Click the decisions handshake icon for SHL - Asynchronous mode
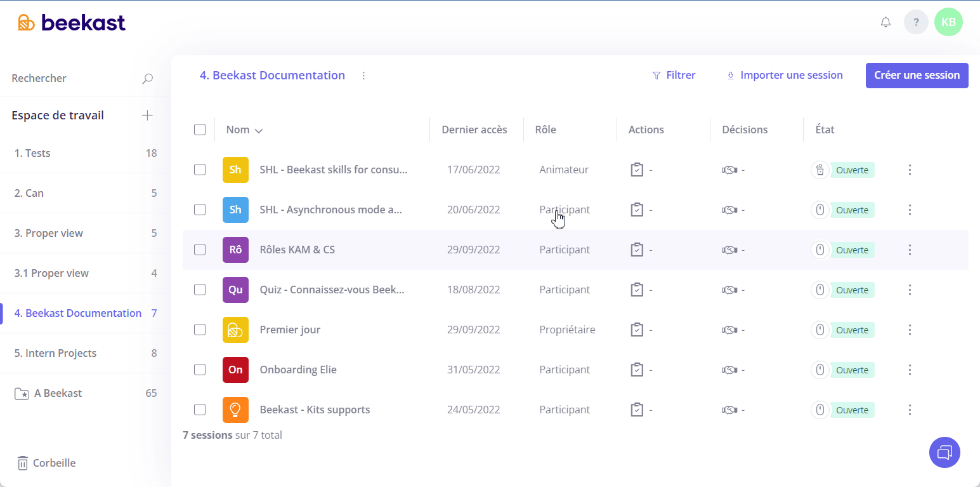Screen dimensions: 980x487 click(729, 210)
